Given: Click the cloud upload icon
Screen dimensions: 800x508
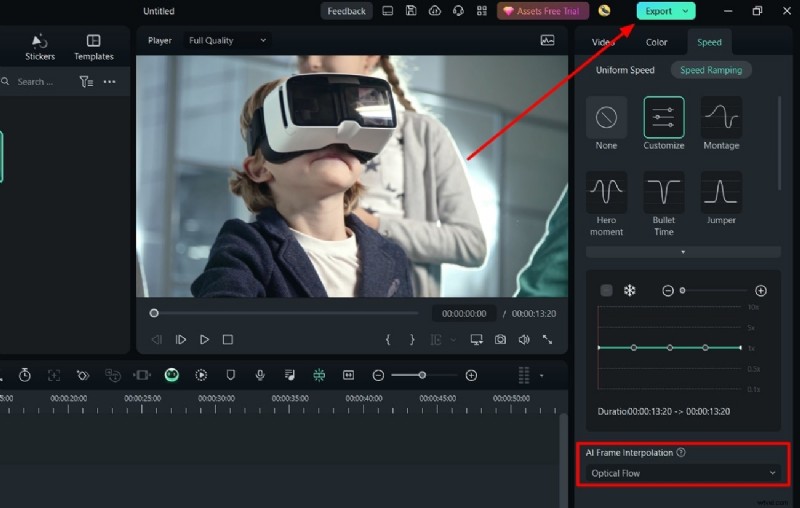Looking at the screenshot, I should (x=434, y=11).
